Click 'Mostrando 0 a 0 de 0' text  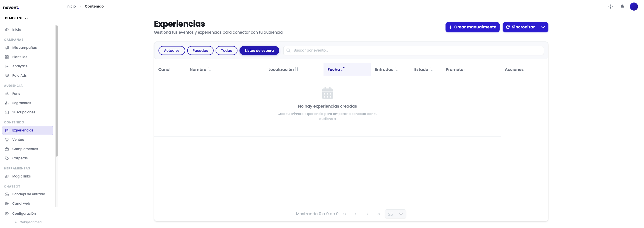click(317, 214)
